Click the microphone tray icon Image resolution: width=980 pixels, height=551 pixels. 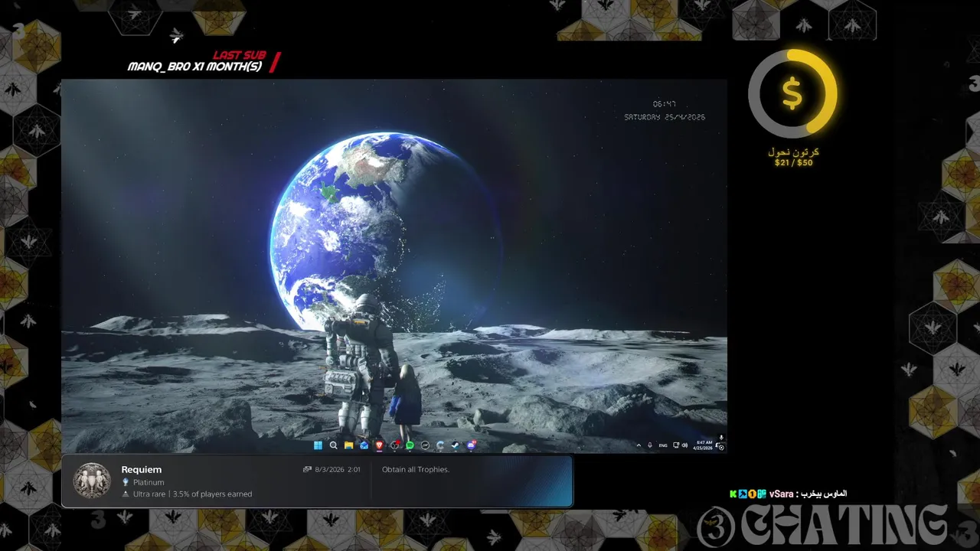coord(650,445)
